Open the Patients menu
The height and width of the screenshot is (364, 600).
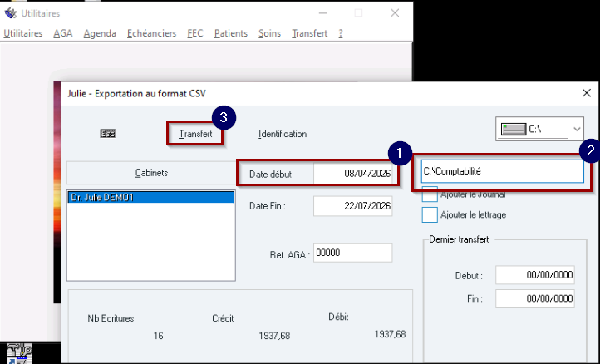pyautogui.click(x=231, y=33)
